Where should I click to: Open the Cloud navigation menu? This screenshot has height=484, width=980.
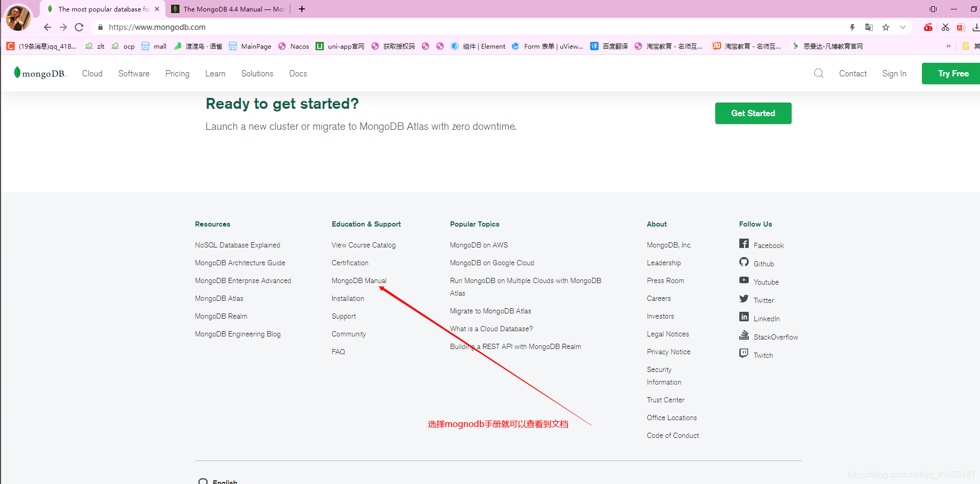(x=92, y=74)
